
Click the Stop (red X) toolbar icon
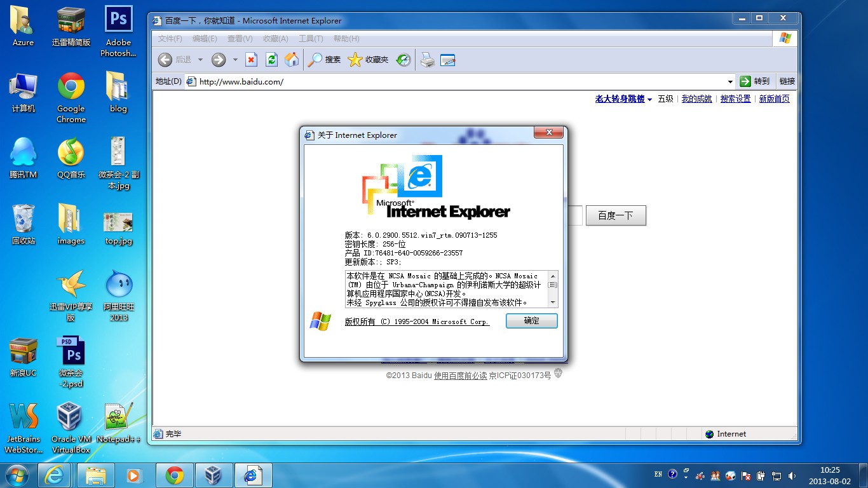tap(251, 60)
